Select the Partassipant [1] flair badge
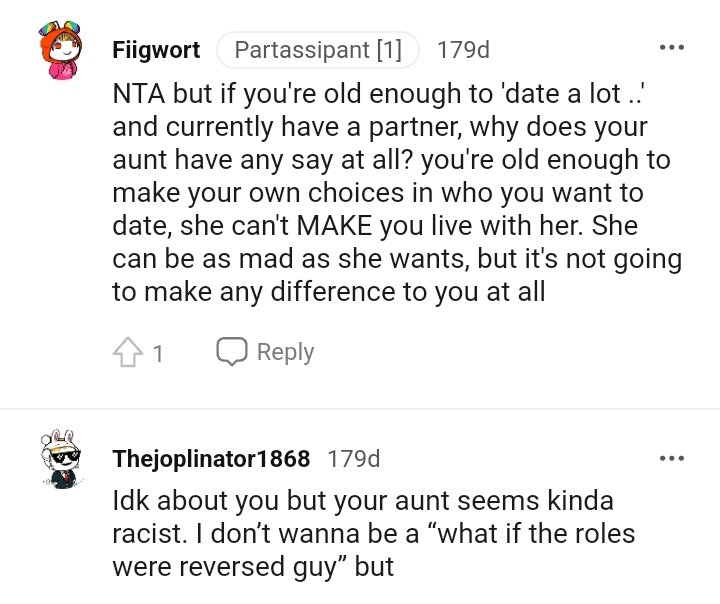Screen dimensions: 720x604 point(318,49)
